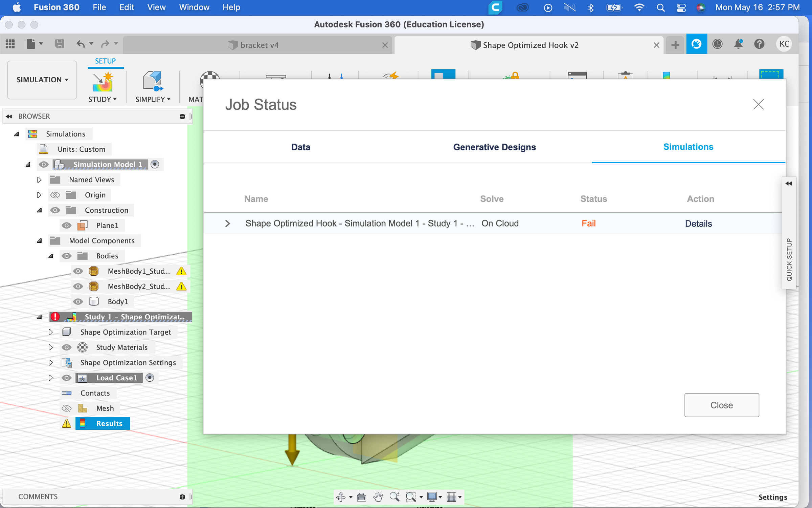Open the Window menu

[194, 7]
